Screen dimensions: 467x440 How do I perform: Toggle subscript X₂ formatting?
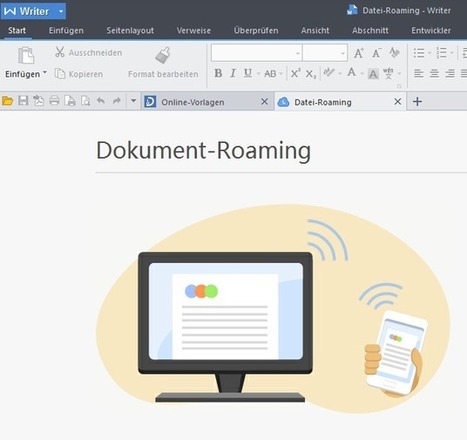pos(311,74)
